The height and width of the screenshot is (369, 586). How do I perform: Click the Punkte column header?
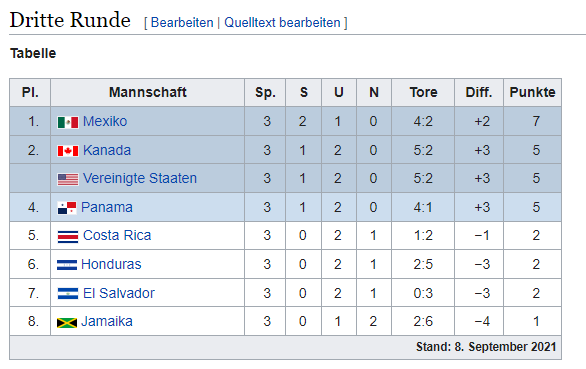pyautogui.click(x=533, y=92)
